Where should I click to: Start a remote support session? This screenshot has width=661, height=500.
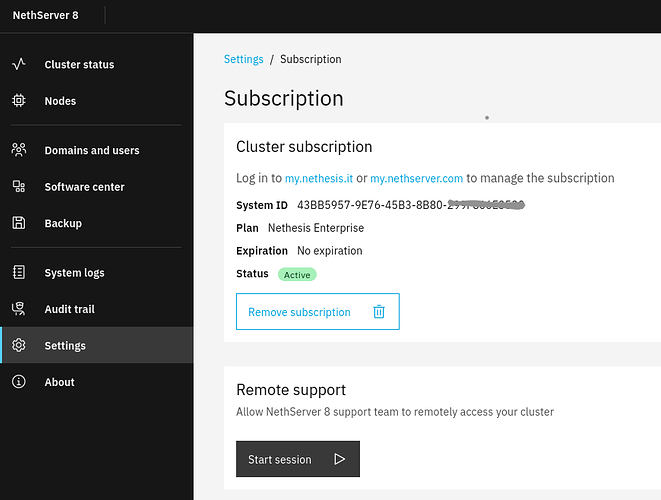coord(298,459)
